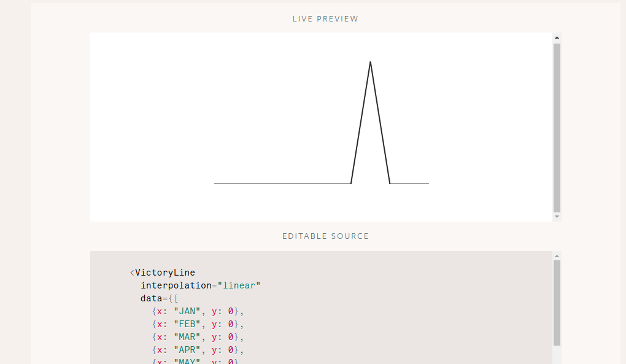This screenshot has width=626, height=364.
Task: Place cursor on the interpolation attribute
Action: pos(176,285)
